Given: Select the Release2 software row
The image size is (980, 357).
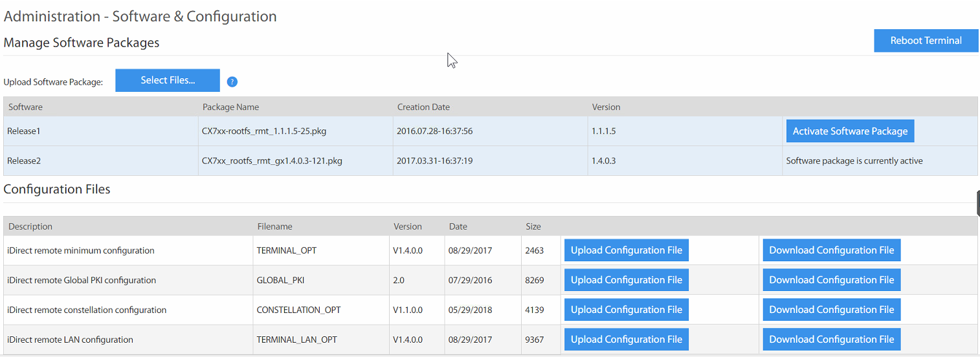Looking at the screenshot, I should point(490,160).
